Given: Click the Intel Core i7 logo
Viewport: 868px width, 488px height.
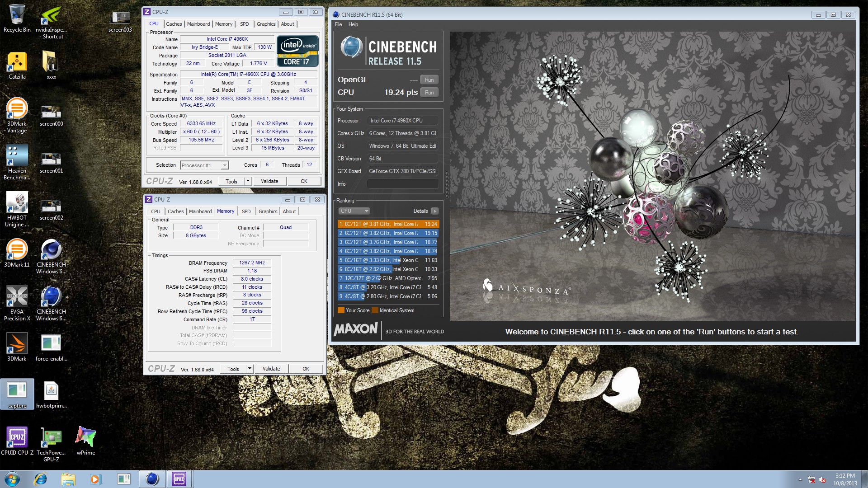Looking at the screenshot, I should coord(297,51).
